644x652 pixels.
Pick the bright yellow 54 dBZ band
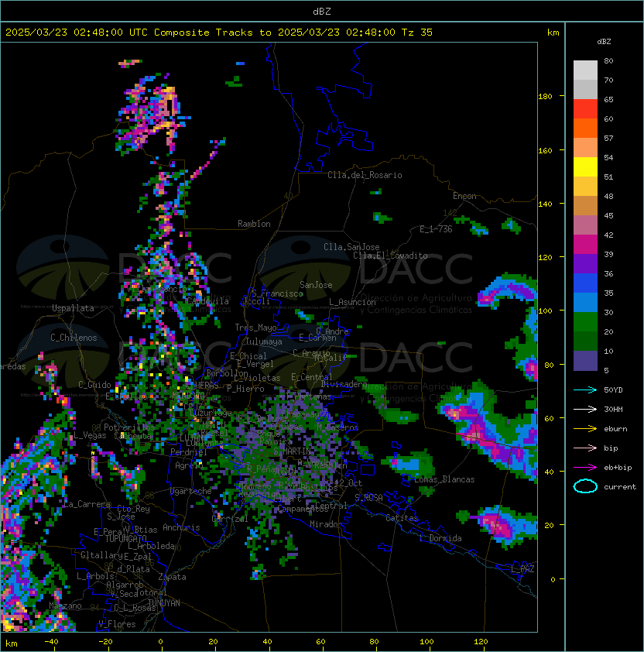585,166
